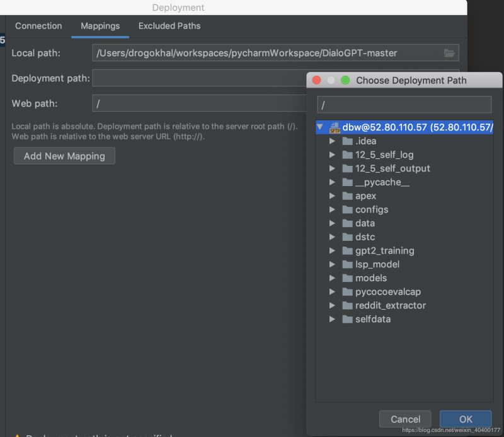
Task: Dismiss the dialog with Cancel
Action: (x=405, y=419)
